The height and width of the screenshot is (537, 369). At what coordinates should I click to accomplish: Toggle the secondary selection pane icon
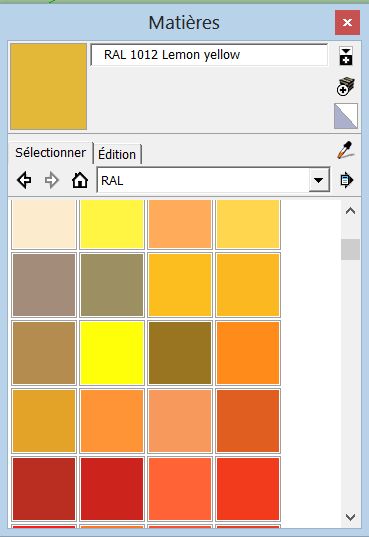click(x=346, y=56)
